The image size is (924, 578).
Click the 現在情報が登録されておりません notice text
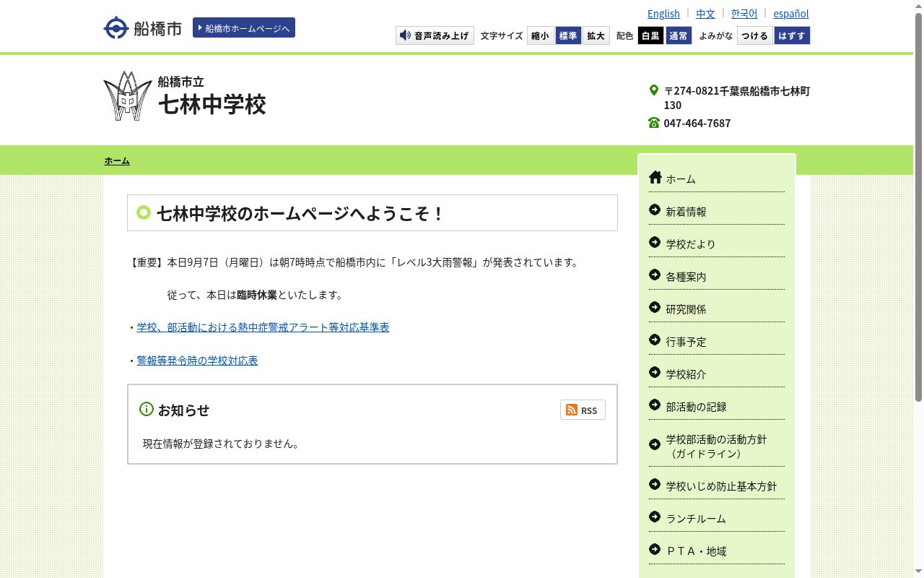[x=221, y=443]
